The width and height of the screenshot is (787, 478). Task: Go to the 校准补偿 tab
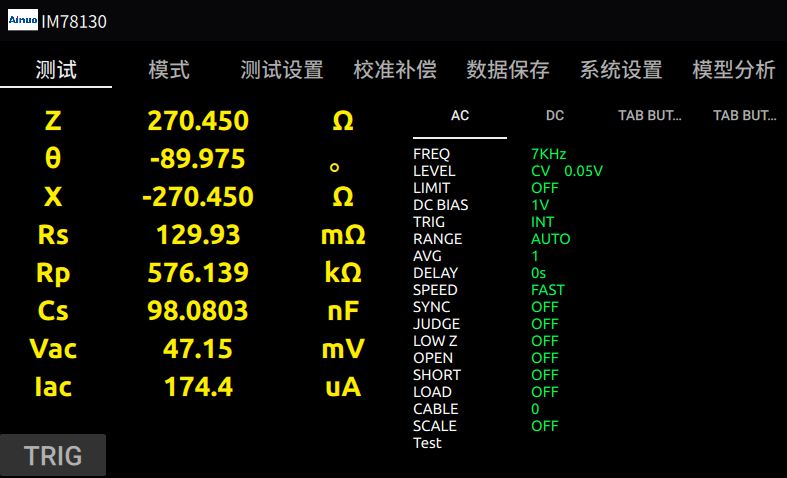[x=395, y=70]
